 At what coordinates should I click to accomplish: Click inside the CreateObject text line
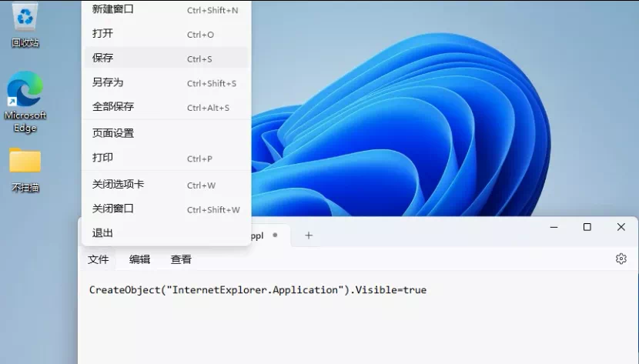pos(257,290)
